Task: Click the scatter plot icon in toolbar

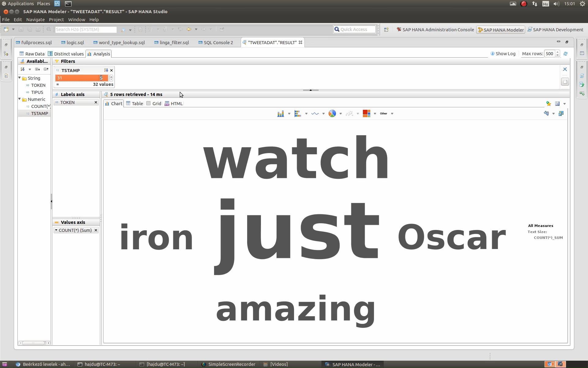Action: (x=349, y=113)
